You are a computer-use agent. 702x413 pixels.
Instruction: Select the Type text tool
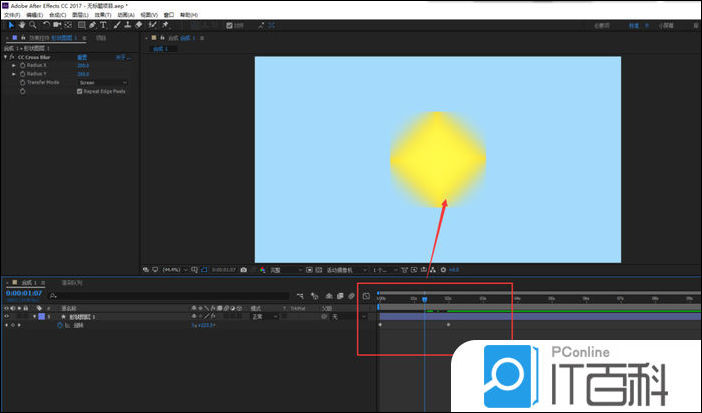(x=105, y=25)
